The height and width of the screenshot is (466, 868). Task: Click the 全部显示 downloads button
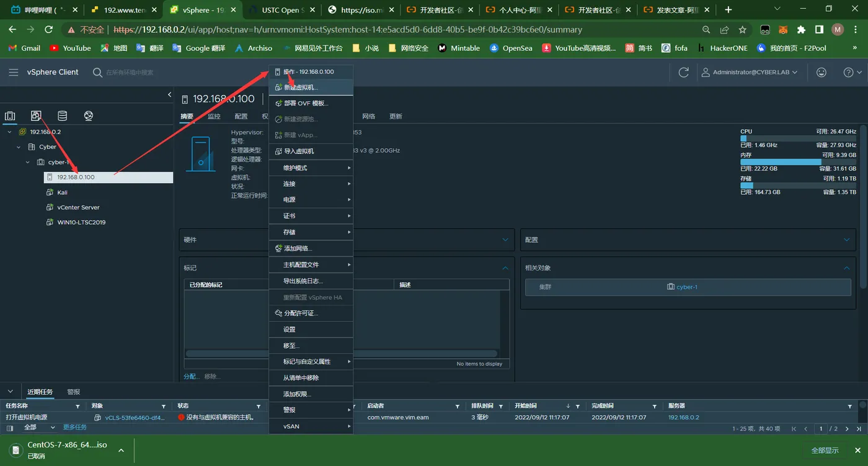(825, 450)
